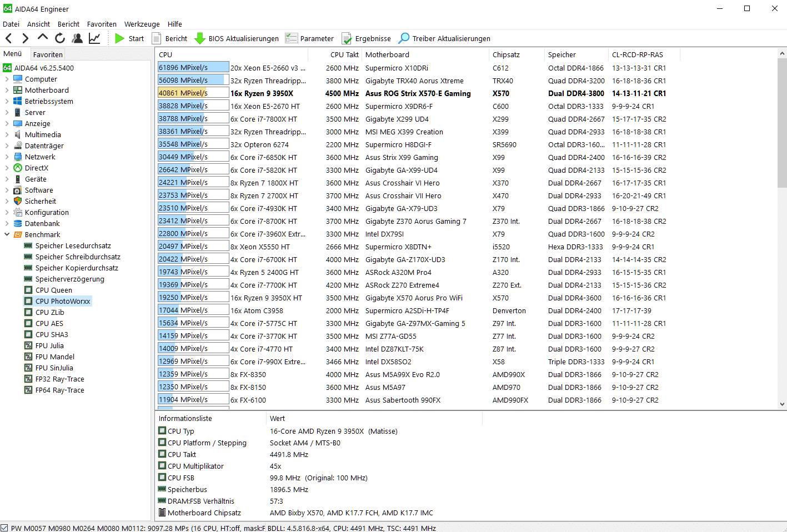Open the FPU SinJulia benchmark icon

tap(28, 368)
